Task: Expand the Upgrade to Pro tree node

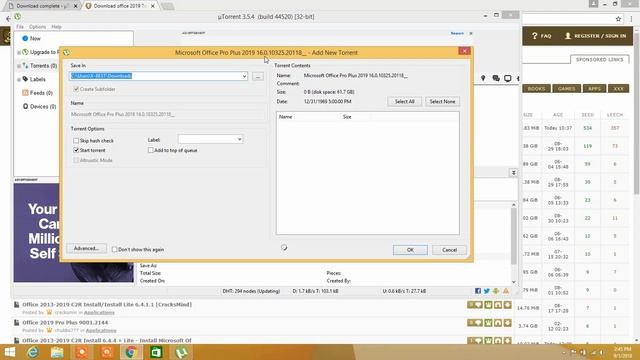Action: point(19,52)
